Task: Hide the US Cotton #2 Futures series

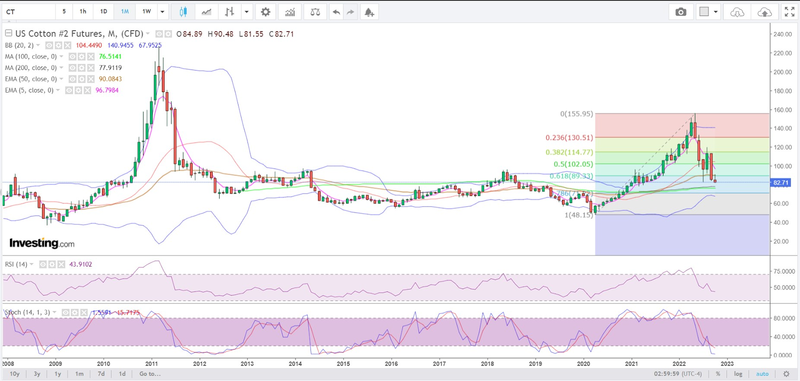Action: (159, 34)
